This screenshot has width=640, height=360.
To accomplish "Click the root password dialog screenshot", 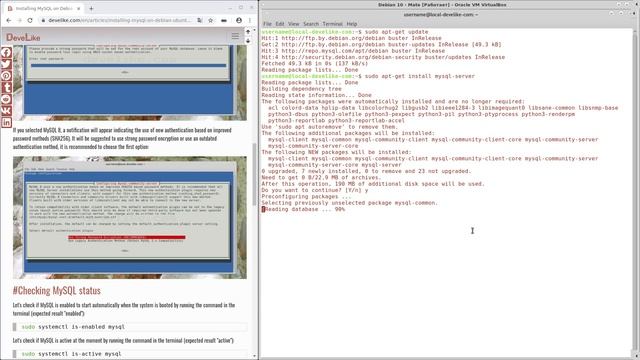I will pos(130,83).
